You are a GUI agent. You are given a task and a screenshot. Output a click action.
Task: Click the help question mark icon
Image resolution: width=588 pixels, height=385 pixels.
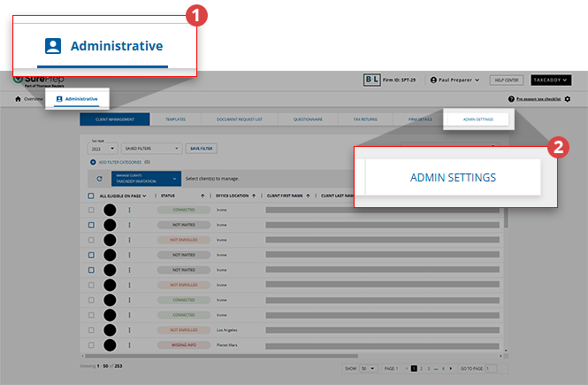511,99
